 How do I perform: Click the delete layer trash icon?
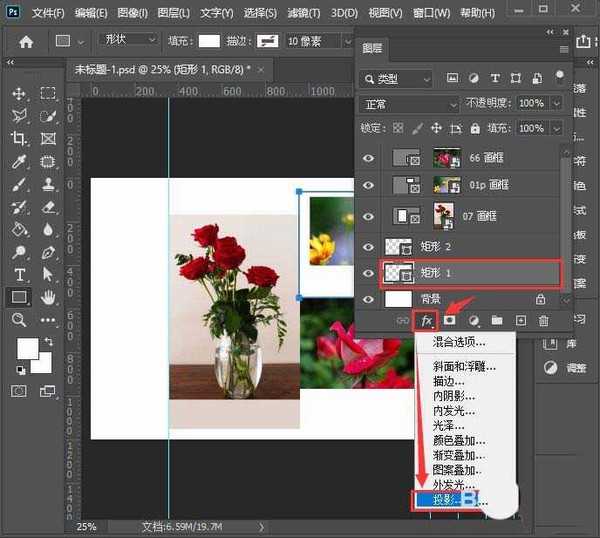coord(544,320)
